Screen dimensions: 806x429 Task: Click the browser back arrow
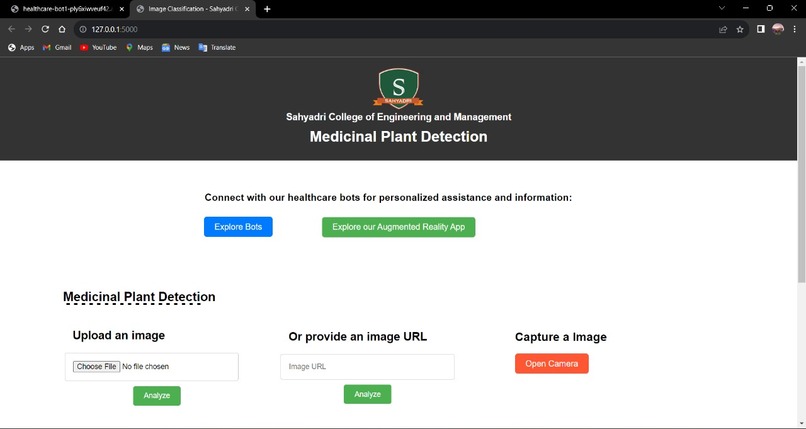pos(11,29)
